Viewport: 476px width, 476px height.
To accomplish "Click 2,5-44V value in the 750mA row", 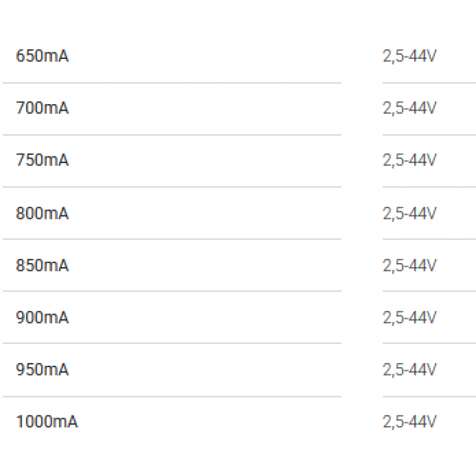I will point(409,161).
